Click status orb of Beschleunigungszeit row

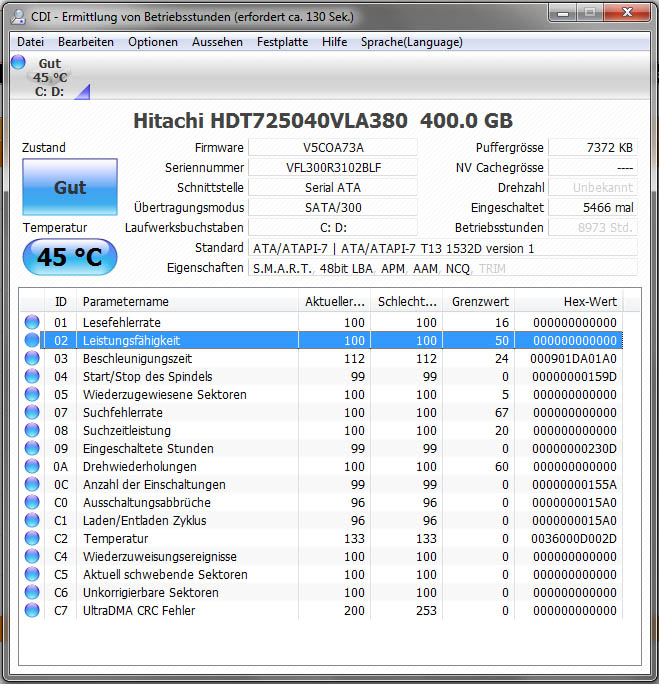pos(32,358)
